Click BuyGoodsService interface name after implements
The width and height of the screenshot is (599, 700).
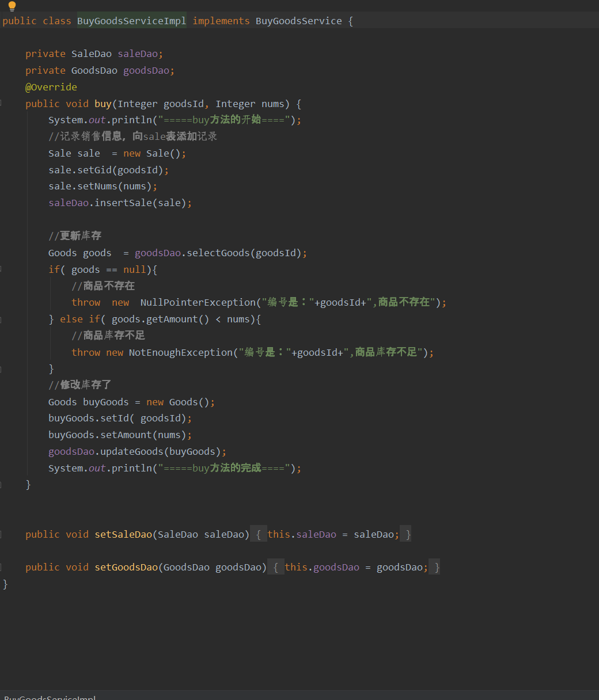point(299,21)
